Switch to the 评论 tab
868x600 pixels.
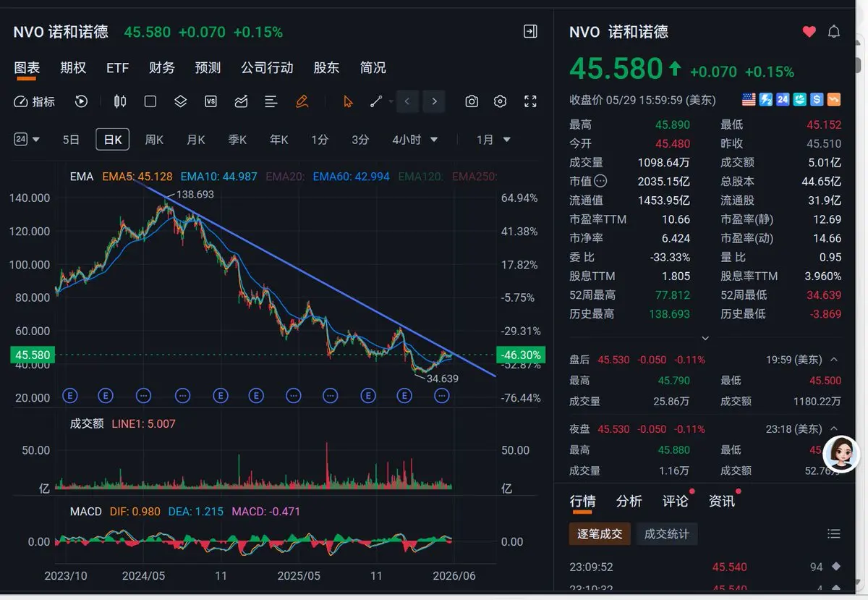pyautogui.click(x=675, y=501)
